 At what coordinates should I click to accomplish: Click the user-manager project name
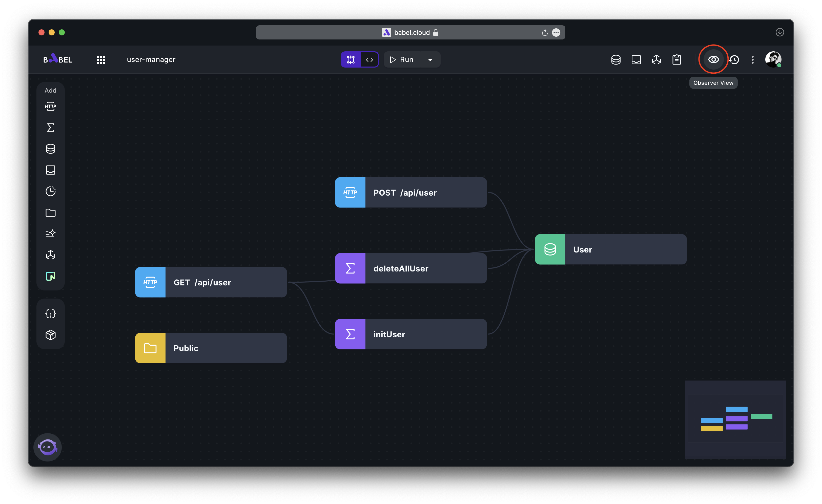[151, 60]
